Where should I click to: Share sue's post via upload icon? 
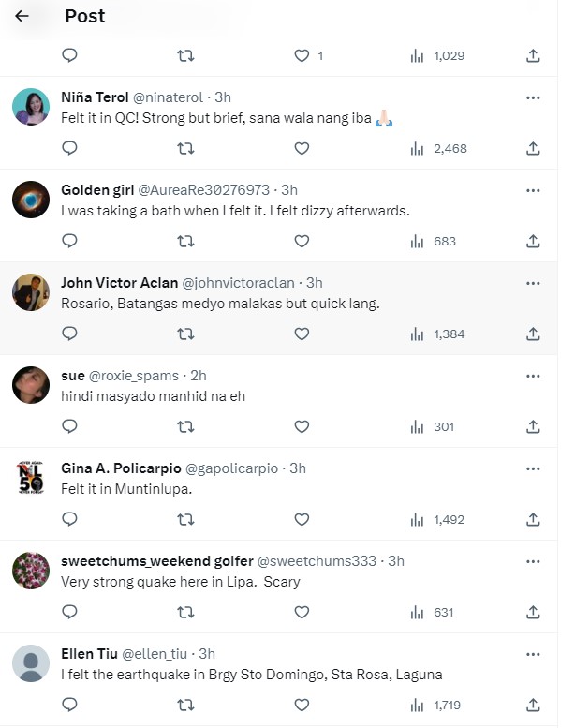click(533, 426)
